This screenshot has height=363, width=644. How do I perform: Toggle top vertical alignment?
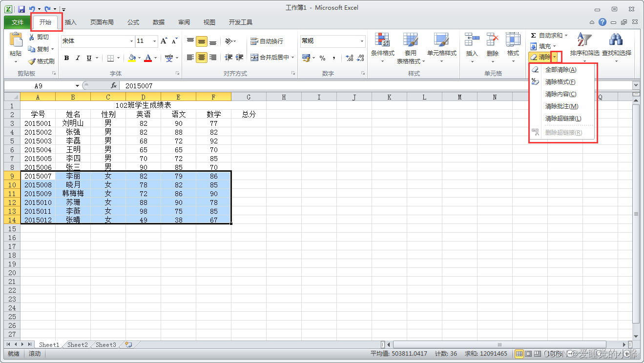(x=190, y=41)
